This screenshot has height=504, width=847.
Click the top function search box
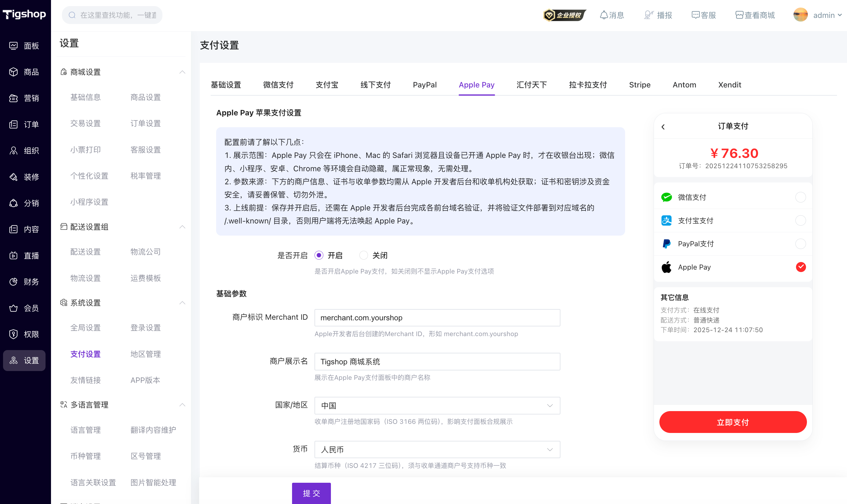point(112,15)
